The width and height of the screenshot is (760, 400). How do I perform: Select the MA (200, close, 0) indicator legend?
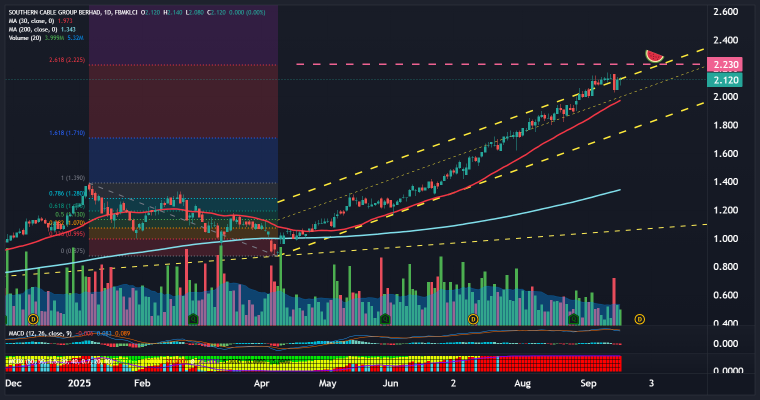[x=32, y=28]
